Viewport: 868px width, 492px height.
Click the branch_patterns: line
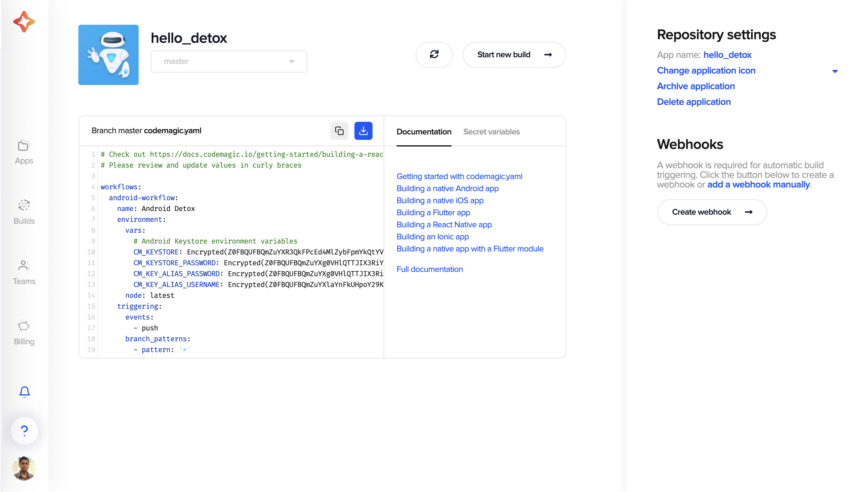coord(158,339)
